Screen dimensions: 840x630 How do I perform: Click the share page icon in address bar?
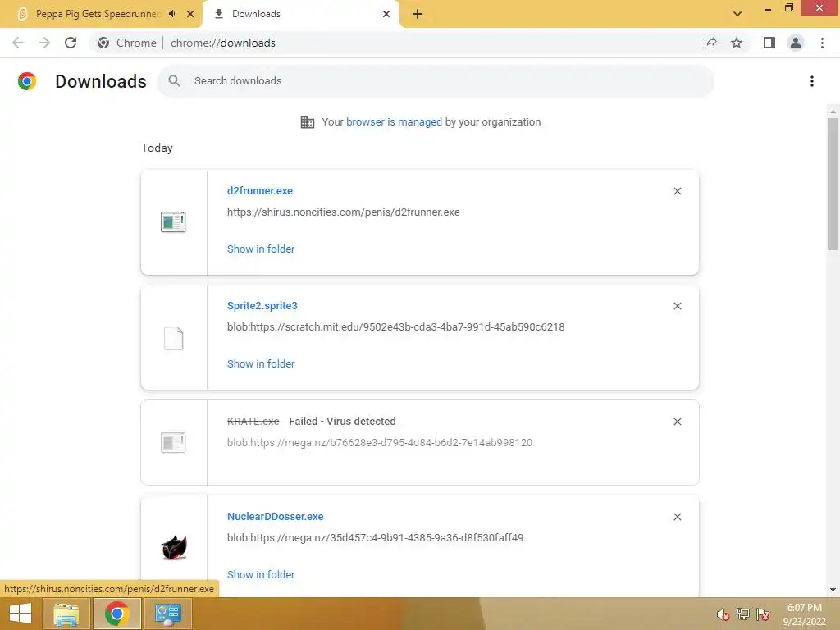point(710,43)
